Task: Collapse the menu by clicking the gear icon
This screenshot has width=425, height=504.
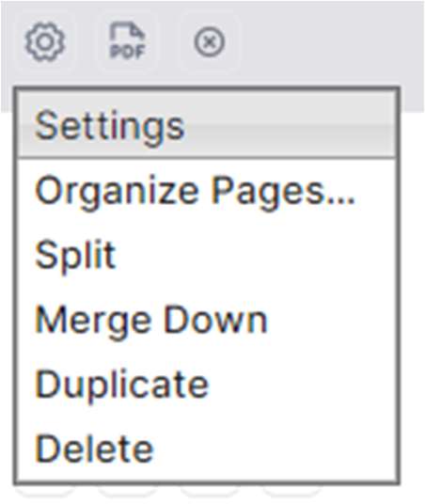Action: coord(45,41)
